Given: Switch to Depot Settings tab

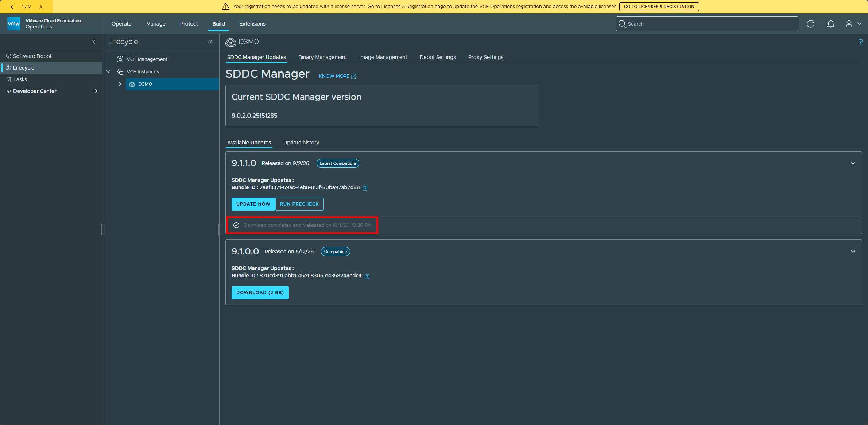Looking at the screenshot, I should 438,57.
